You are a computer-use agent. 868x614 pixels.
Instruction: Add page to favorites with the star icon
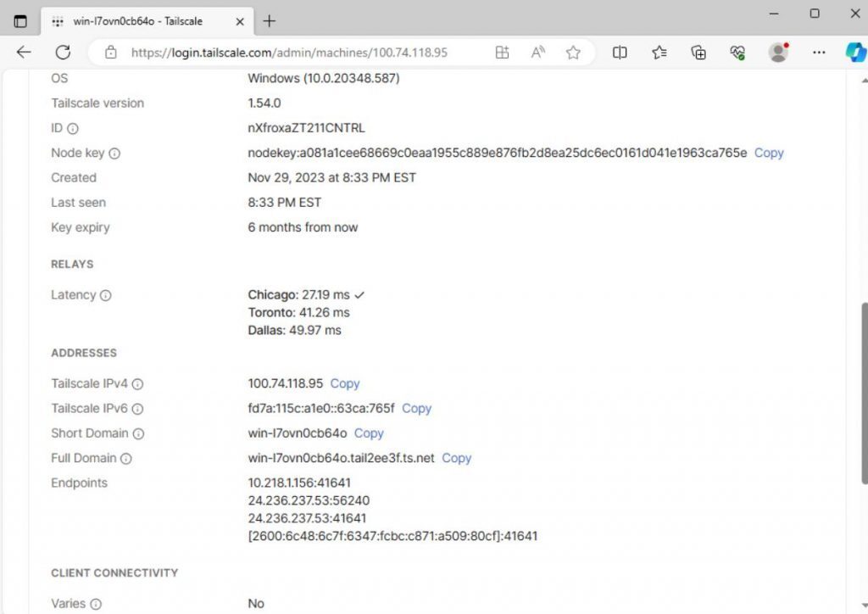[x=573, y=52]
